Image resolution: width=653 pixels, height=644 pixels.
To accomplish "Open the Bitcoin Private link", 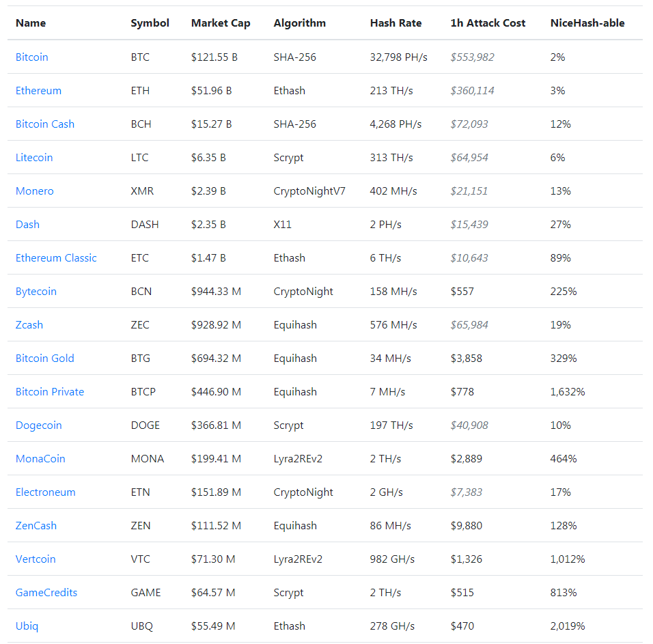I will point(50,392).
